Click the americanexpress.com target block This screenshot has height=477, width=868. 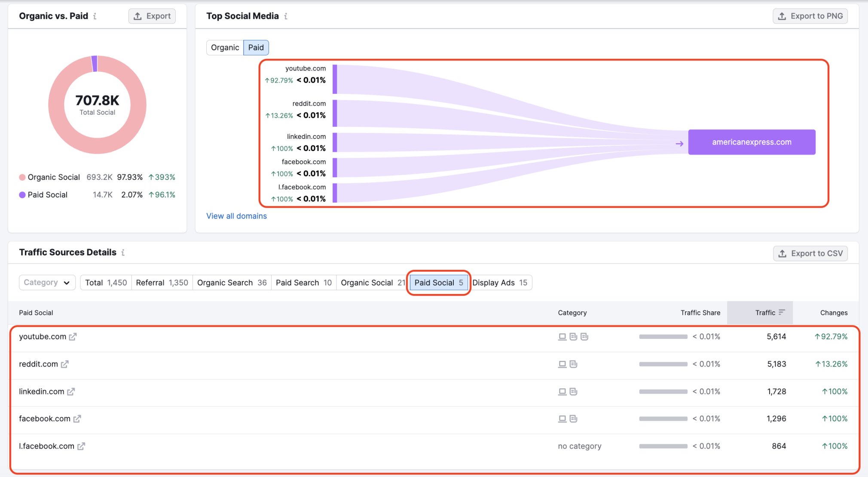pyautogui.click(x=752, y=142)
